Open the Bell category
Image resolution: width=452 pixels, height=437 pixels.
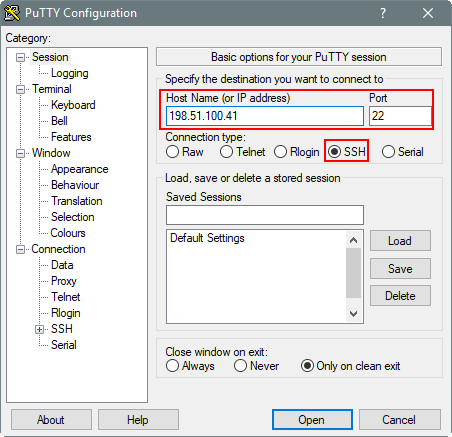click(59, 121)
